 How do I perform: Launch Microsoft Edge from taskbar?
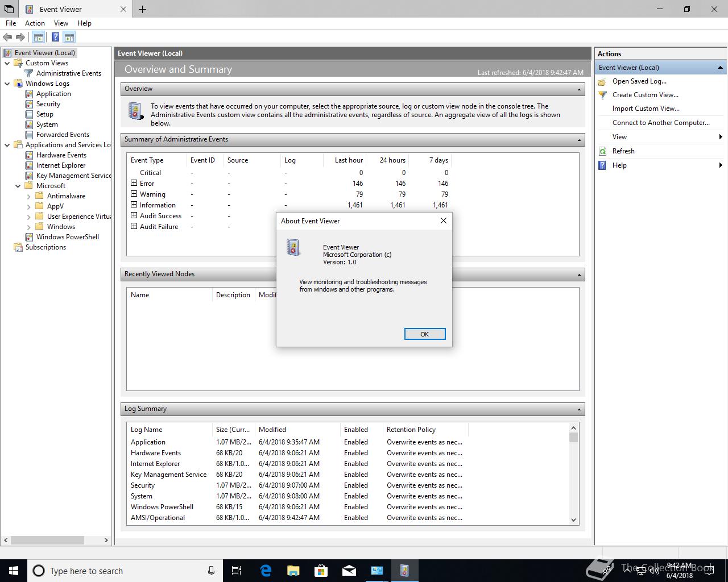pyautogui.click(x=266, y=571)
